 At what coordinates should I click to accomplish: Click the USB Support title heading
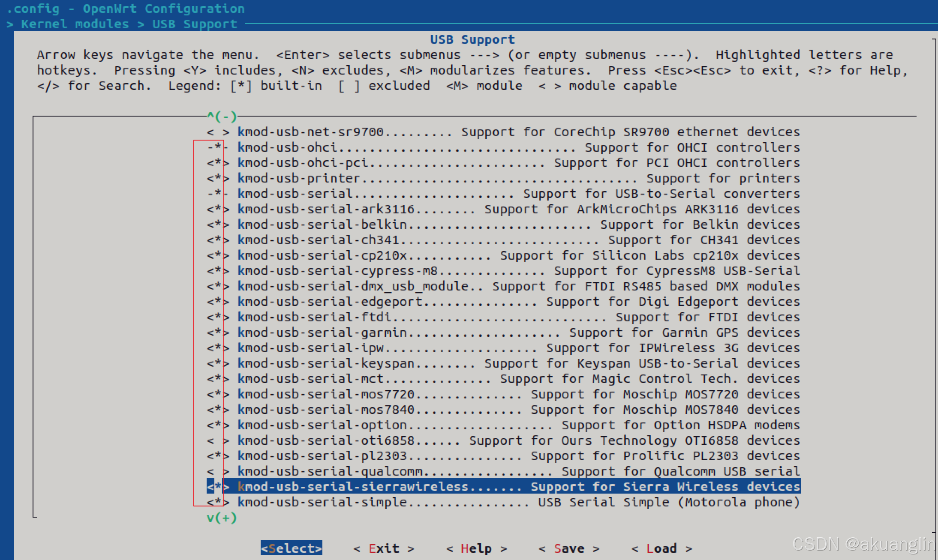[x=472, y=39]
